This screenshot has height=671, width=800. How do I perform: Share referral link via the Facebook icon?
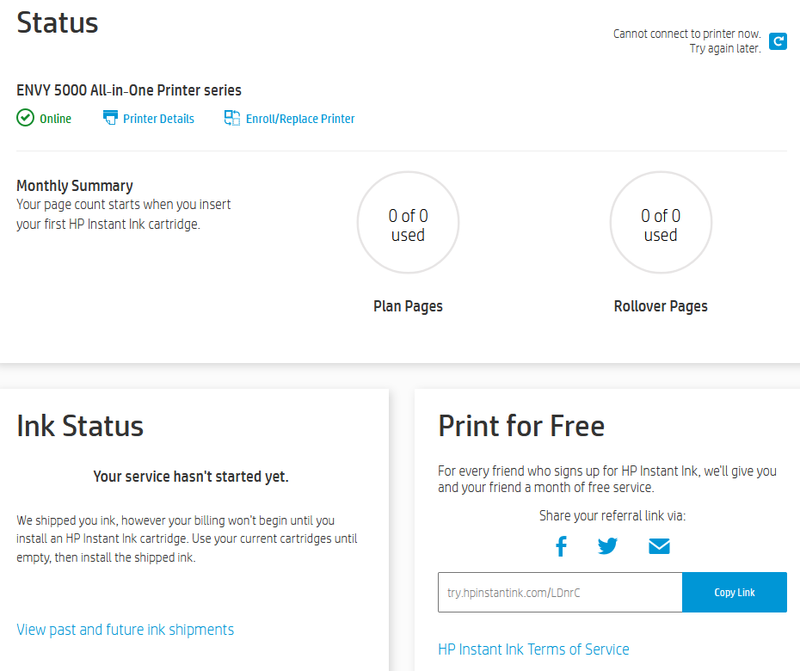(x=561, y=546)
